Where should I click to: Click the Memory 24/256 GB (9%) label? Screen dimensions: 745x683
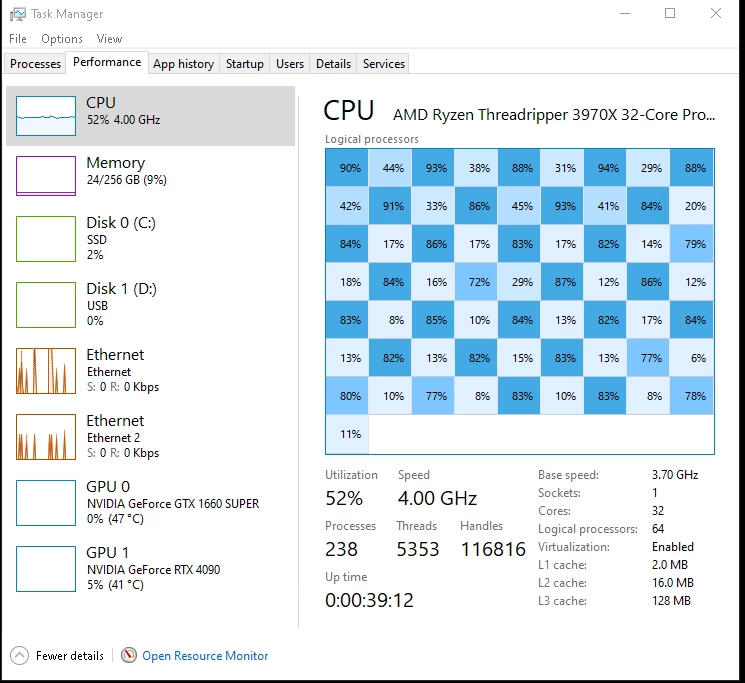(x=126, y=180)
